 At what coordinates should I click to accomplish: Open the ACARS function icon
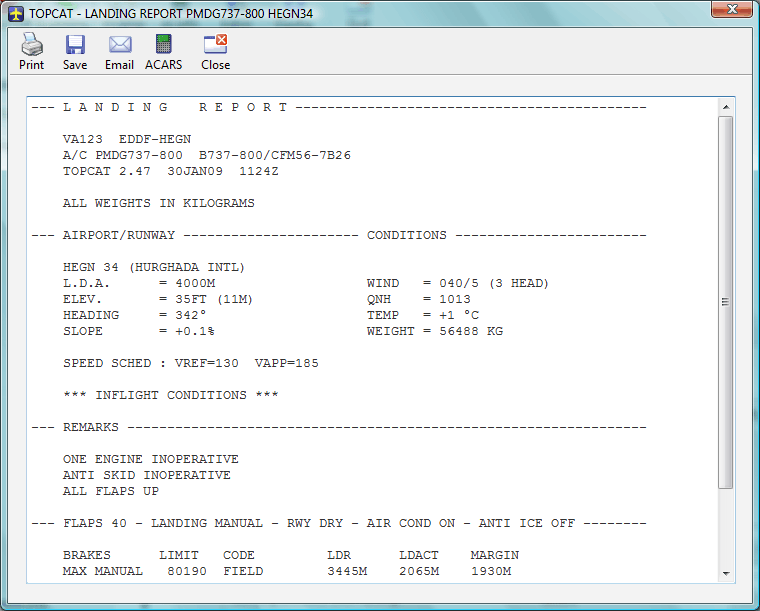pyautogui.click(x=163, y=44)
